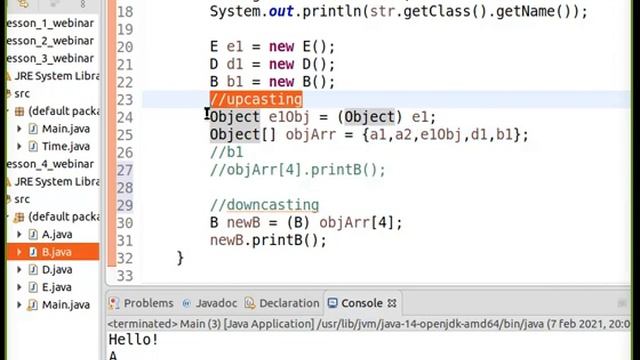Select D.java in the package explorer
The width and height of the screenshot is (640, 360).
pyautogui.click(x=57, y=270)
